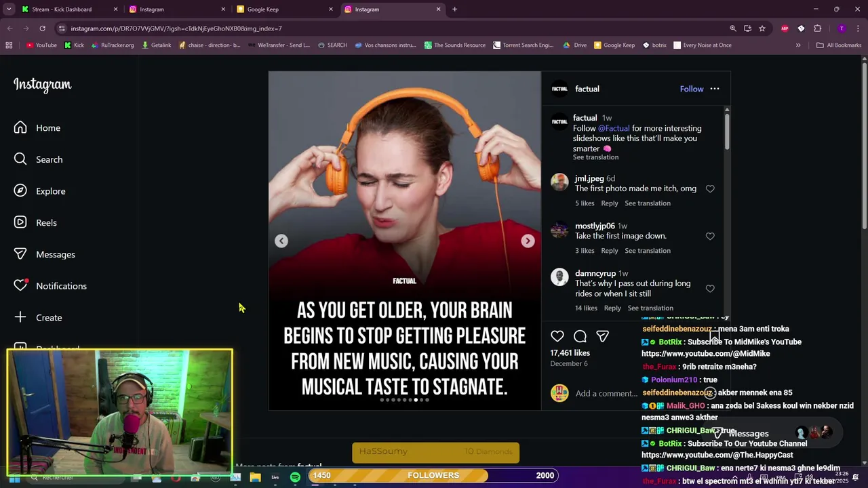Open a new browser tab
This screenshot has height=488, width=868.
tap(454, 9)
